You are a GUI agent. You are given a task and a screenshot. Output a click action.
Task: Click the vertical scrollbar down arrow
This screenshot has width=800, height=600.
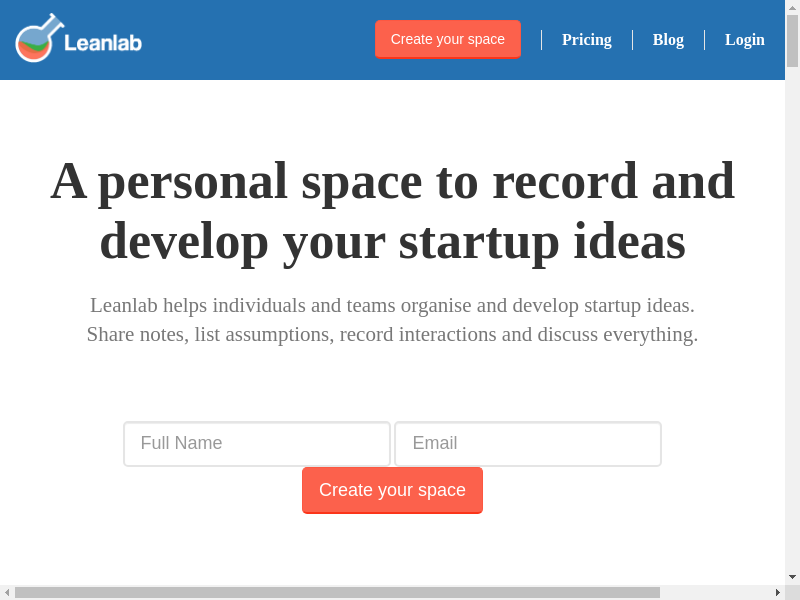(792, 577)
